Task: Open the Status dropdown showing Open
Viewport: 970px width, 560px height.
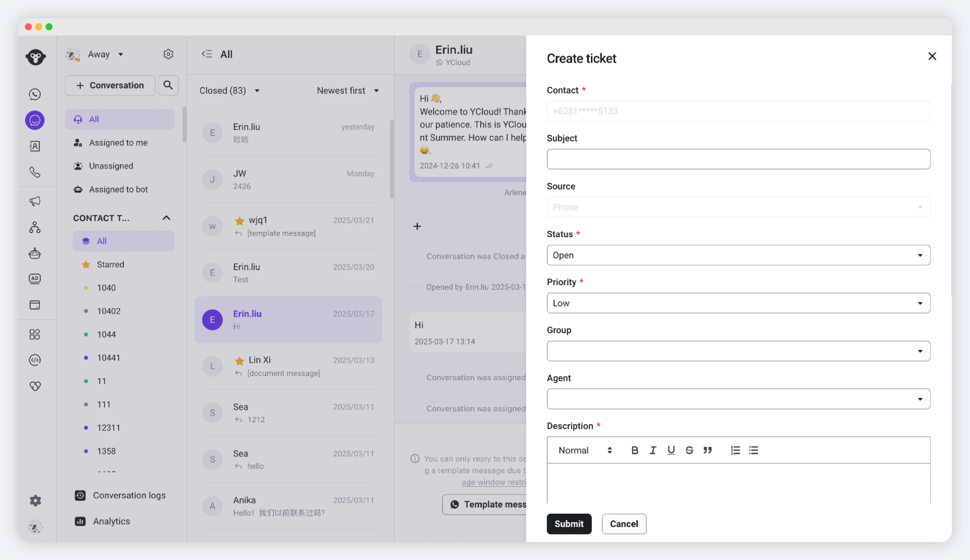Action: 738,255
